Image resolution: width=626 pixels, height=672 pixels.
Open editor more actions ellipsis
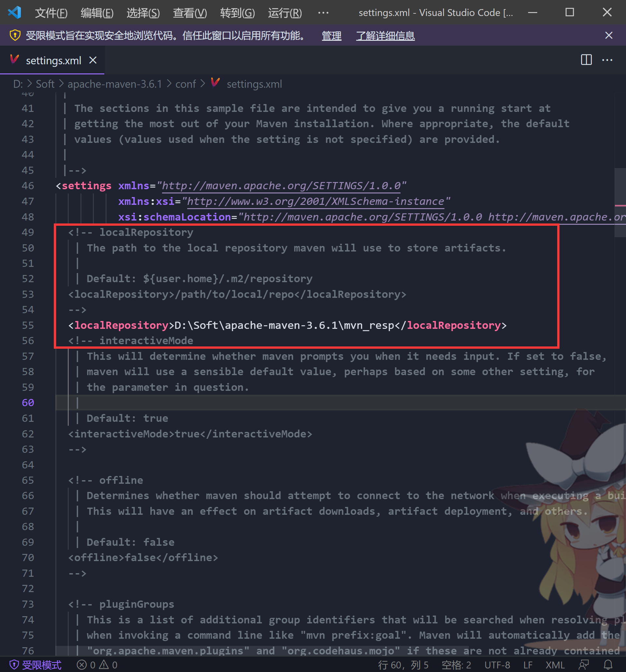pyautogui.click(x=607, y=60)
